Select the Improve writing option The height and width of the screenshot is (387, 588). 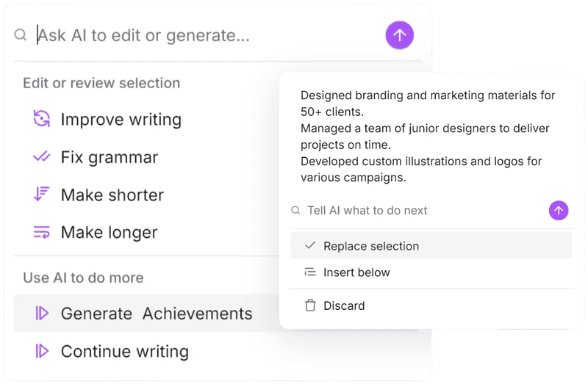point(121,119)
